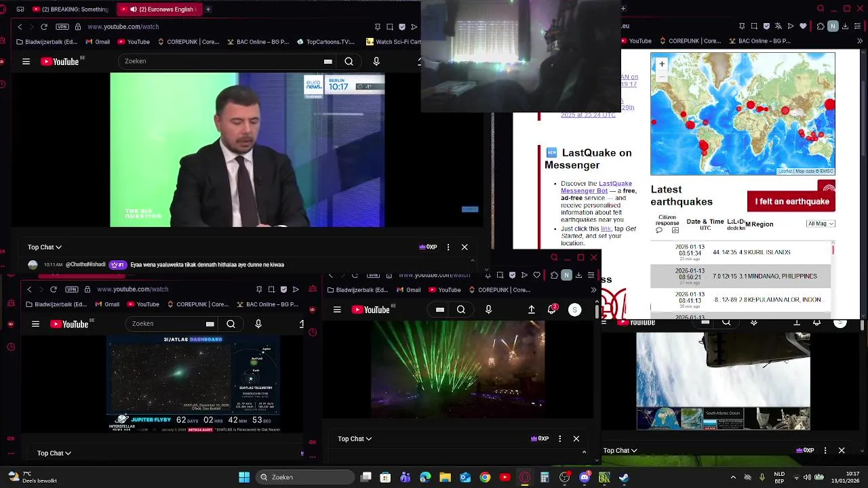The image size is (868, 488).
Task: Open easy setup icon in earthquake browser toolbar
Action: (857, 26)
